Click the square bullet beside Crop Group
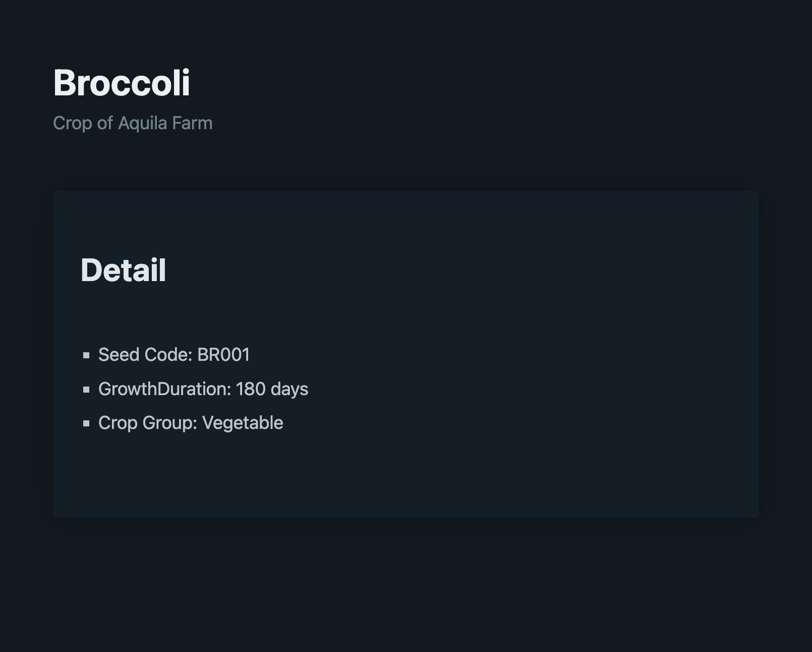 coord(86,423)
